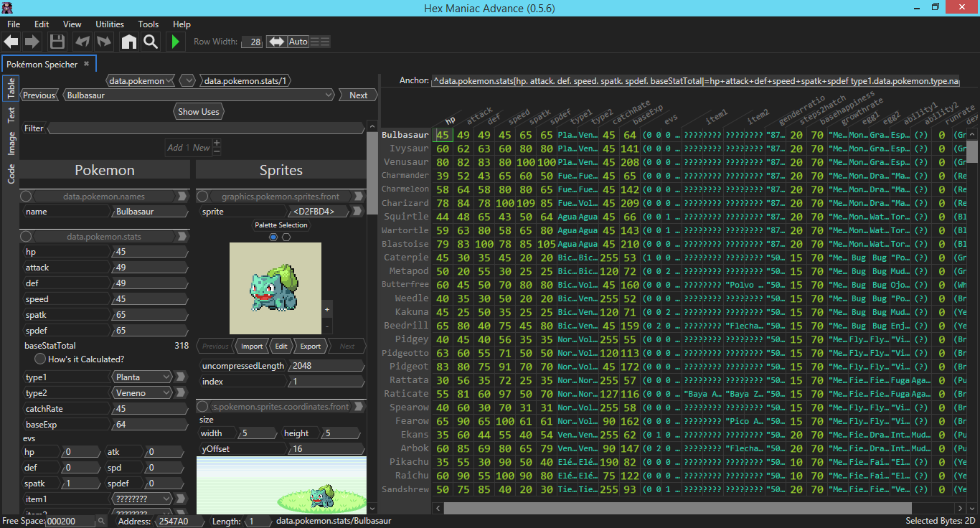
Task: Close the Pokémon Speicher tab with X
Action: (86, 64)
